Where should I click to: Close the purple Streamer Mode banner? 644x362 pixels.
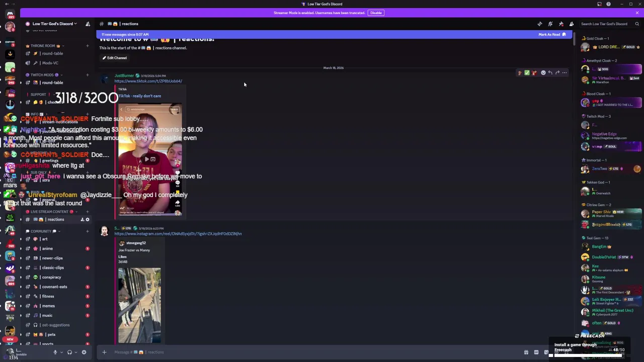pos(637,13)
